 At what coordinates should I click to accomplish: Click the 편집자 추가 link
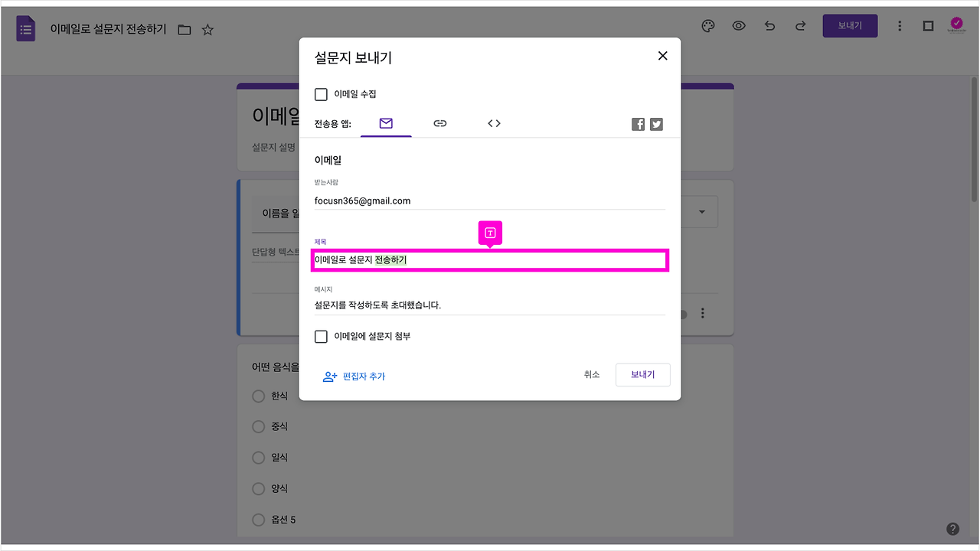363,377
